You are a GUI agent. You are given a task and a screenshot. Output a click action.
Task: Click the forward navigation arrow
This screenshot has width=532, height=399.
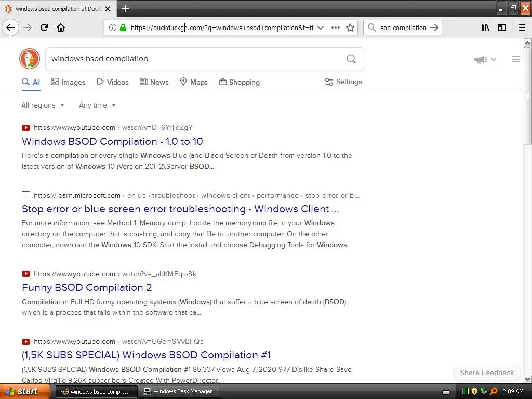tap(28, 28)
